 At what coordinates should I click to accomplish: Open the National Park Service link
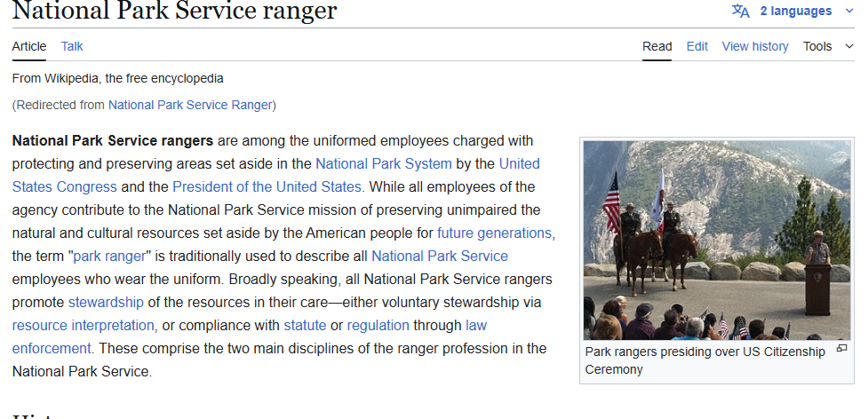[x=440, y=257]
